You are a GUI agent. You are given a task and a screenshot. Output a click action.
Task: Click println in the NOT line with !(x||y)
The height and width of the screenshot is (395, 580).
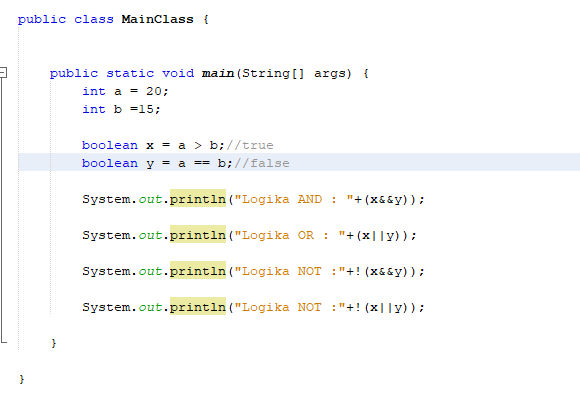198,307
